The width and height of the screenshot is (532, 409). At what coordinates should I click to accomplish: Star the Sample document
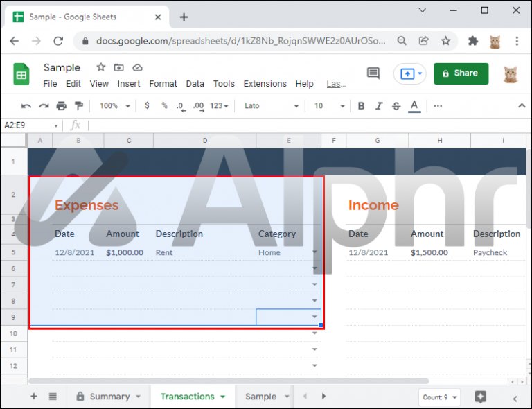(x=100, y=67)
